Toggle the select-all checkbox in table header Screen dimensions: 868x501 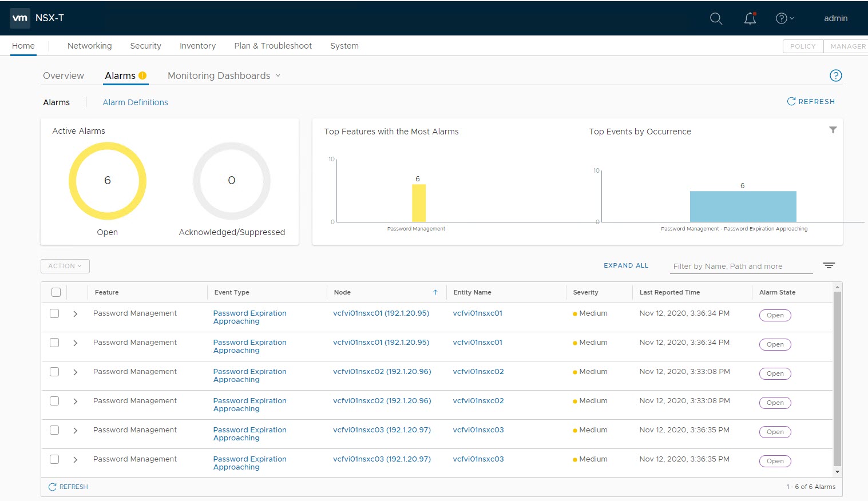[x=56, y=292]
